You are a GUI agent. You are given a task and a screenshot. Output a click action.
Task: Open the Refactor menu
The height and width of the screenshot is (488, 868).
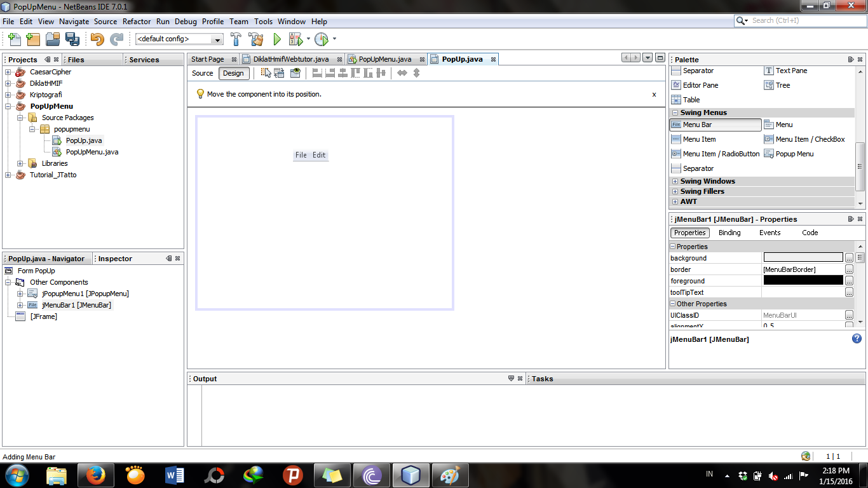[136, 21]
